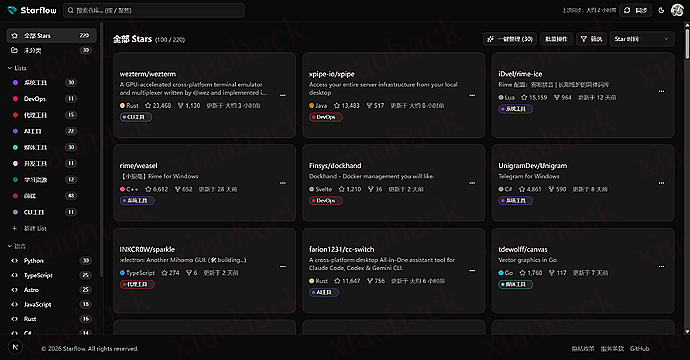Open the xpipe-io/xpipe repository link
The width and height of the screenshot is (690, 360).
click(x=332, y=74)
